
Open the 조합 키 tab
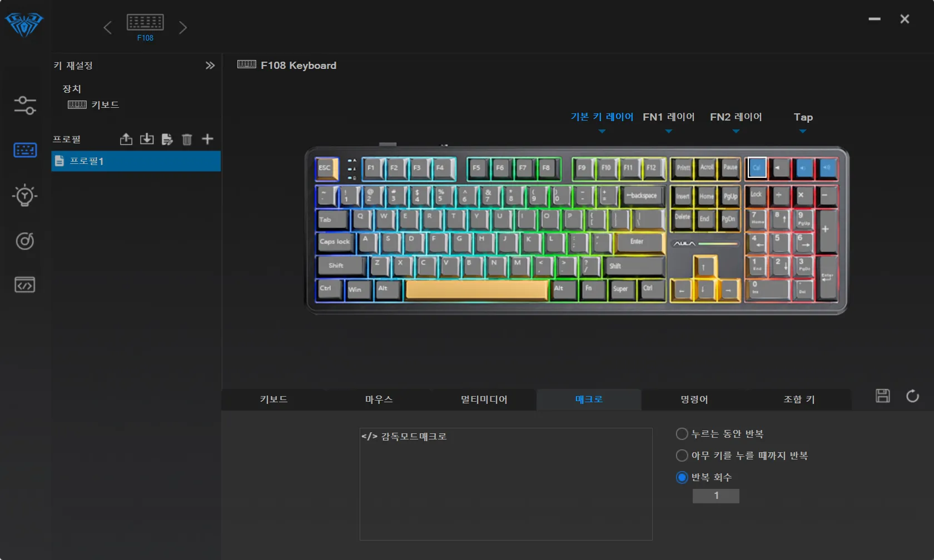pos(799,399)
